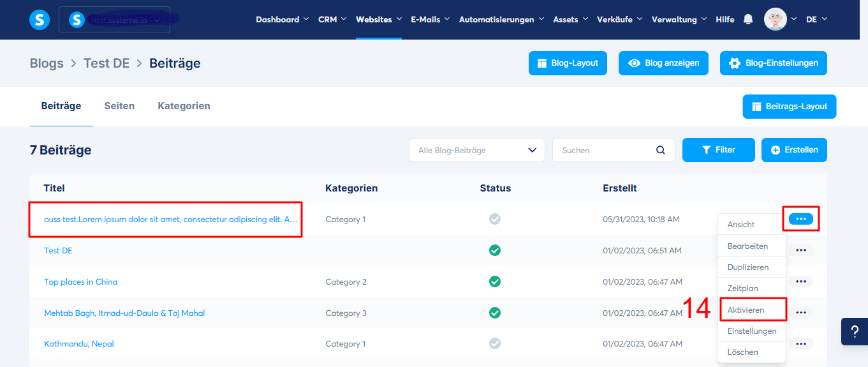Click status icon for Mehtab Bagh post

(495, 313)
